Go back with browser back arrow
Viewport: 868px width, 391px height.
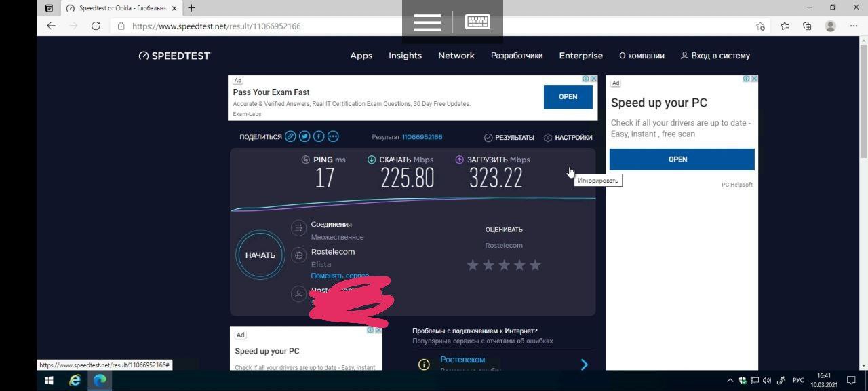pyautogui.click(x=51, y=26)
